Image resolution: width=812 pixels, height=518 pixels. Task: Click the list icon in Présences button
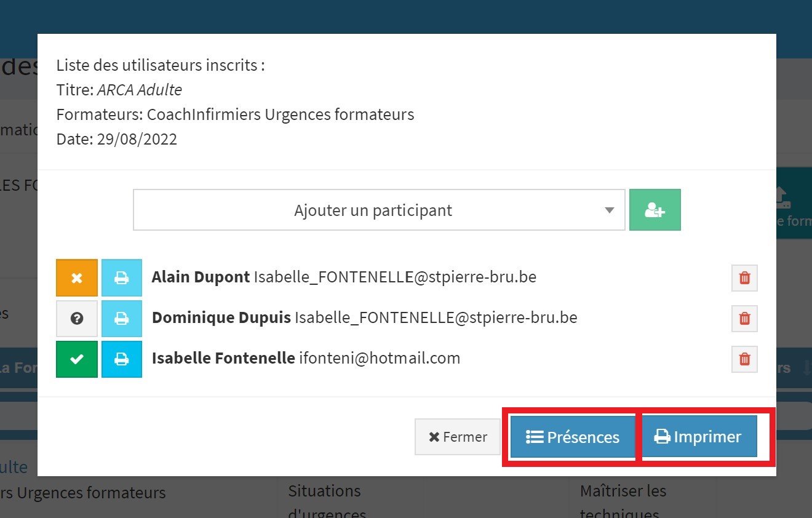pos(534,437)
